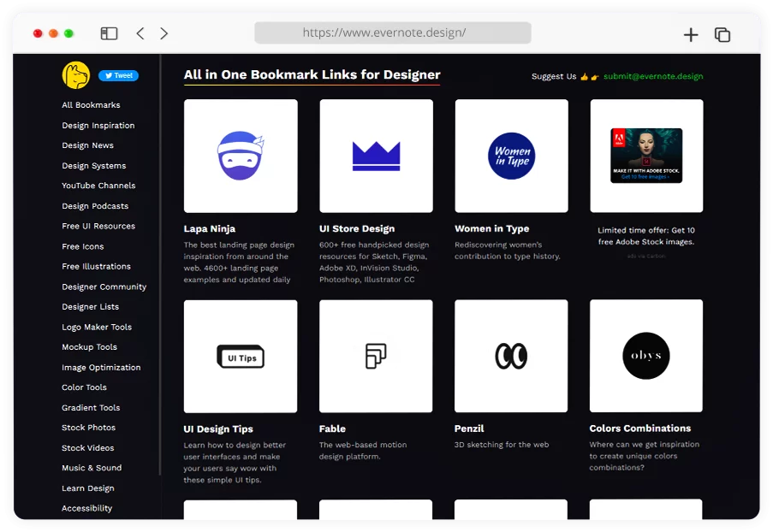Screen dimensions: 773x532
Task: Open the Lapa Ninja logo thumbnail
Action: click(x=241, y=157)
